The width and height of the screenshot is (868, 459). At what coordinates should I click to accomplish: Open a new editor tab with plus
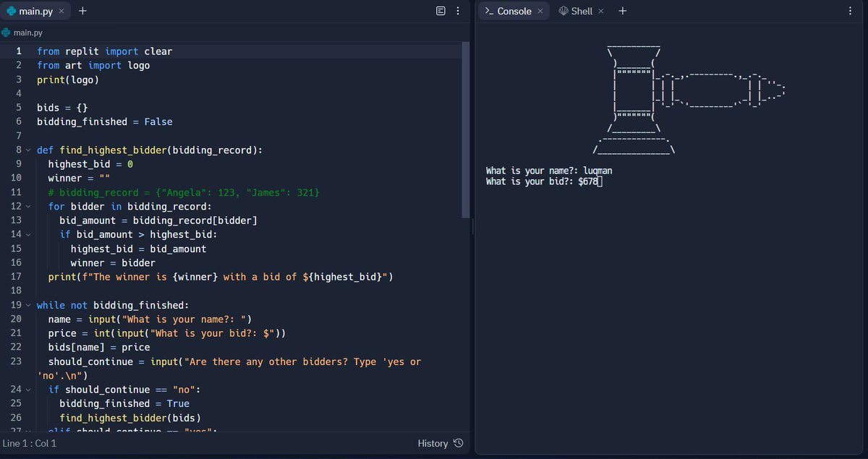click(x=82, y=11)
